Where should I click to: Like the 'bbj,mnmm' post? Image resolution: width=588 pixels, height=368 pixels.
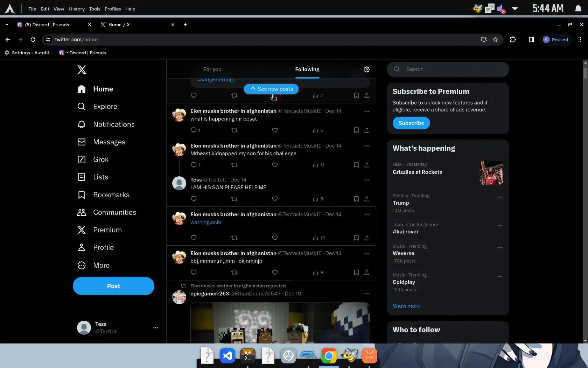[x=275, y=272]
